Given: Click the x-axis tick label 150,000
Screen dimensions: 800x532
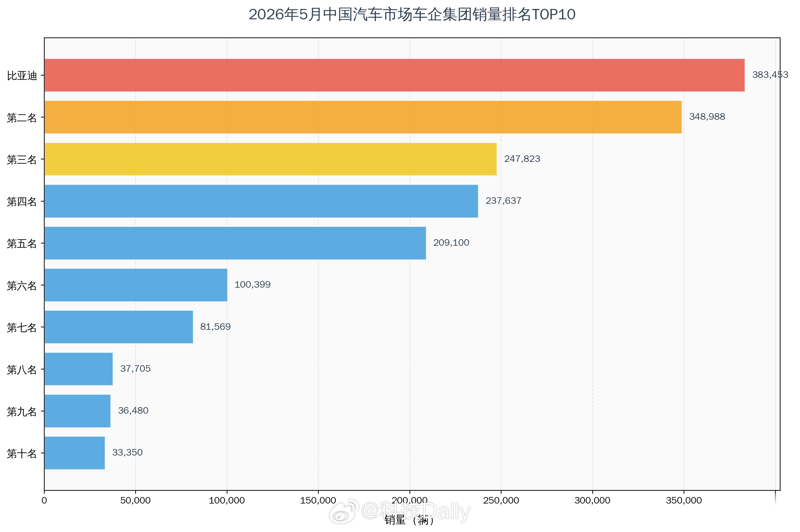Looking at the screenshot, I should click(x=318, y=500).
